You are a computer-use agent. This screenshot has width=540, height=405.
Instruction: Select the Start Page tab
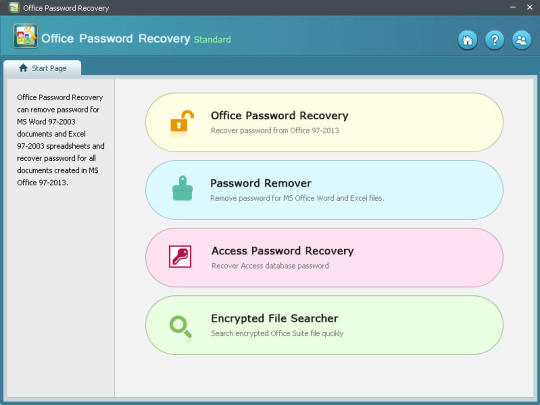click(x=42, y=68)
